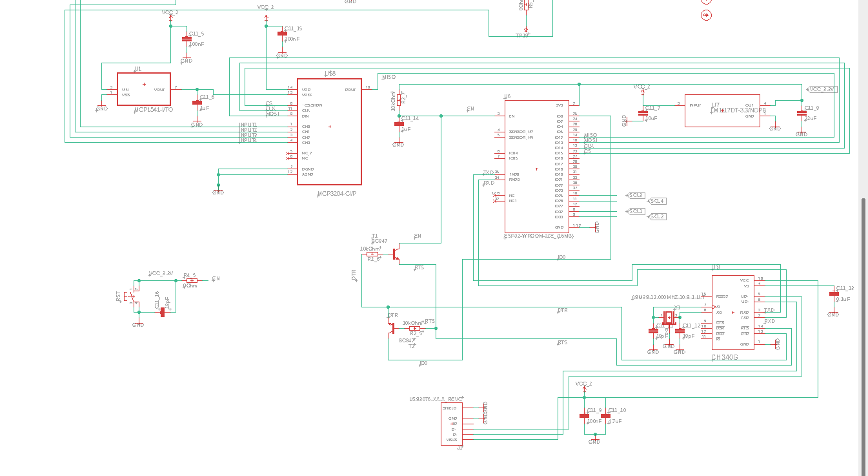The image size is (868, 476).
Task: Select transistor T1 BC847 symbol
Action: click(396, 253)
